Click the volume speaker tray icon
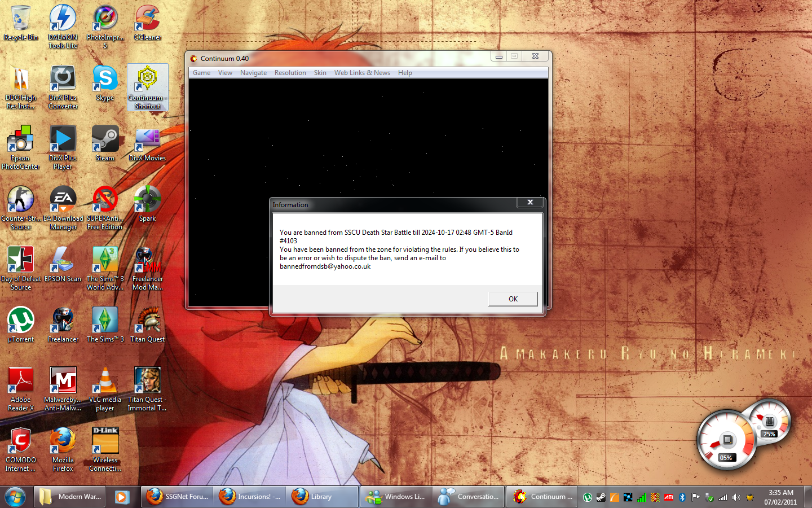Screen dimensions: 812x508 coord(736,497)
